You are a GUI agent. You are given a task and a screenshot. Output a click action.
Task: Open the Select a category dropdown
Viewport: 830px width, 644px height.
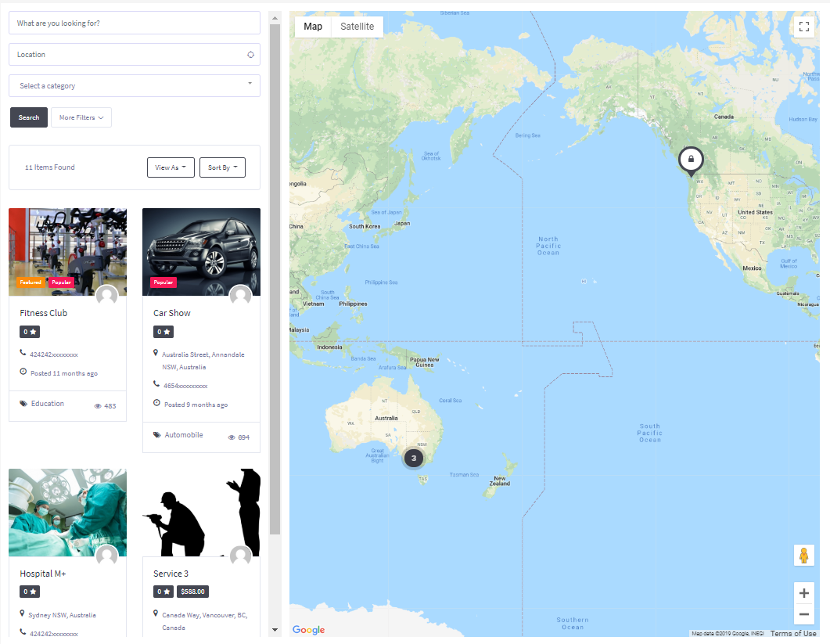click(x=135, y=86)
